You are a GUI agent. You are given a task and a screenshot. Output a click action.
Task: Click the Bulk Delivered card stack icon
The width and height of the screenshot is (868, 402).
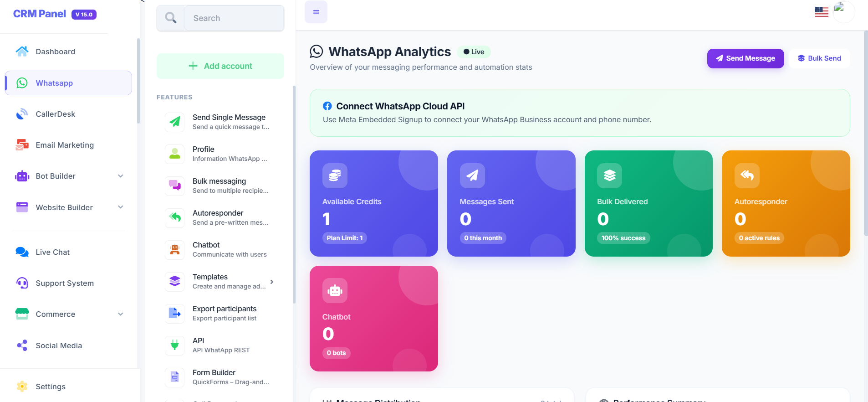pos(609,175)
